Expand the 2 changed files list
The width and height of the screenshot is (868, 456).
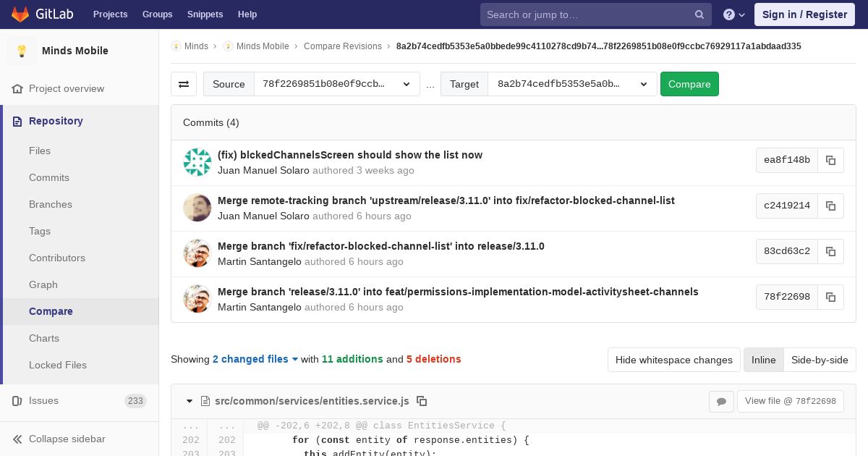pyautogui.click(x=255, y=359)
